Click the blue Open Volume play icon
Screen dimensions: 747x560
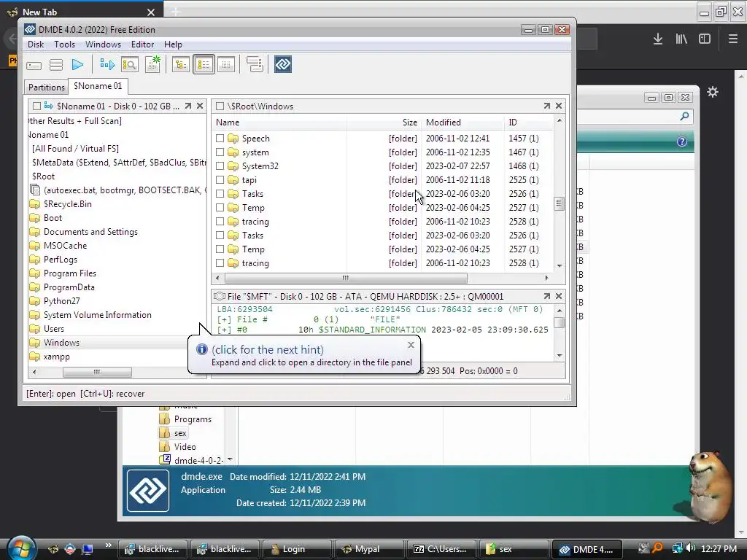pos(77,64)
